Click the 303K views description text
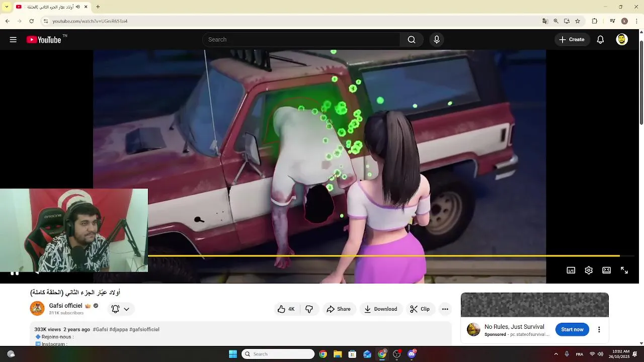This screenshot has height=362, width=644. (48, 329)
